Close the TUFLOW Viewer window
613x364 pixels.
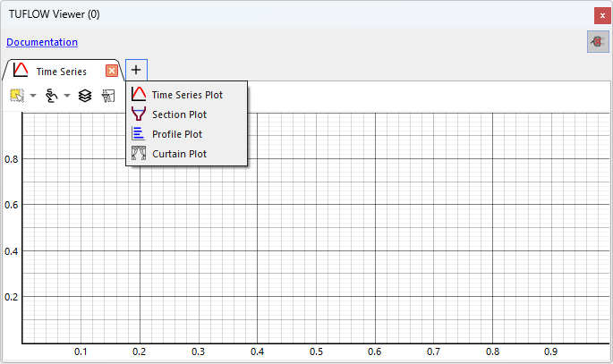[600, 14]
